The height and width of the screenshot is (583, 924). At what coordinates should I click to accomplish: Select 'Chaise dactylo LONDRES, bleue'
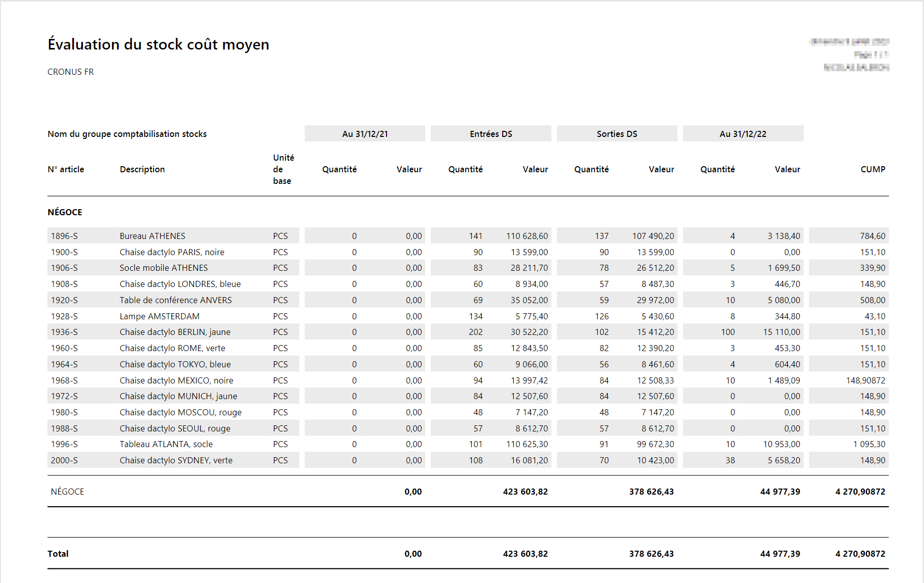[180, 284]
